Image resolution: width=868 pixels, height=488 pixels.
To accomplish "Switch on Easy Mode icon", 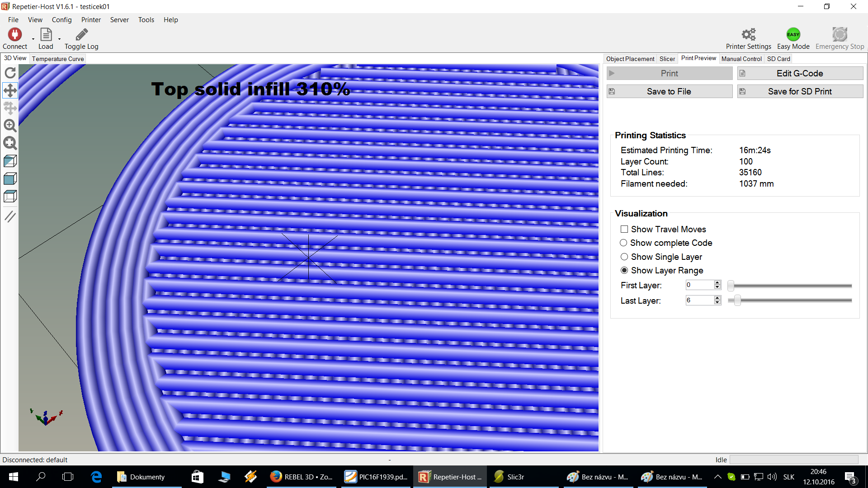I will (x=793, y=35).
